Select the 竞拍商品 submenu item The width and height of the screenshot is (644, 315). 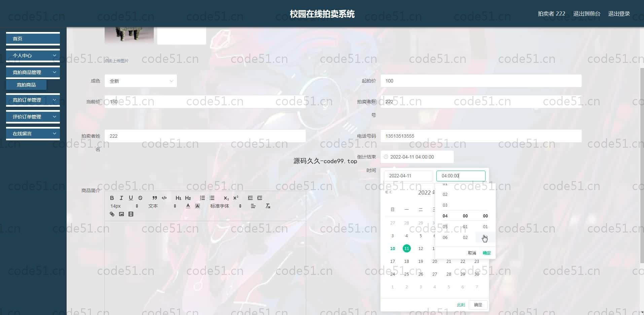coord(26,85)
